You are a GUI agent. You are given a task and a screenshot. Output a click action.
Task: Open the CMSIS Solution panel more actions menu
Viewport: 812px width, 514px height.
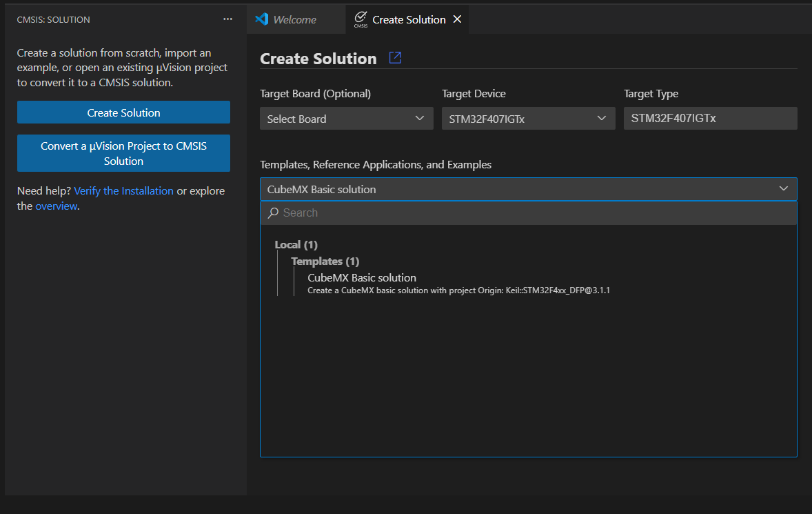tap(228, 19)
